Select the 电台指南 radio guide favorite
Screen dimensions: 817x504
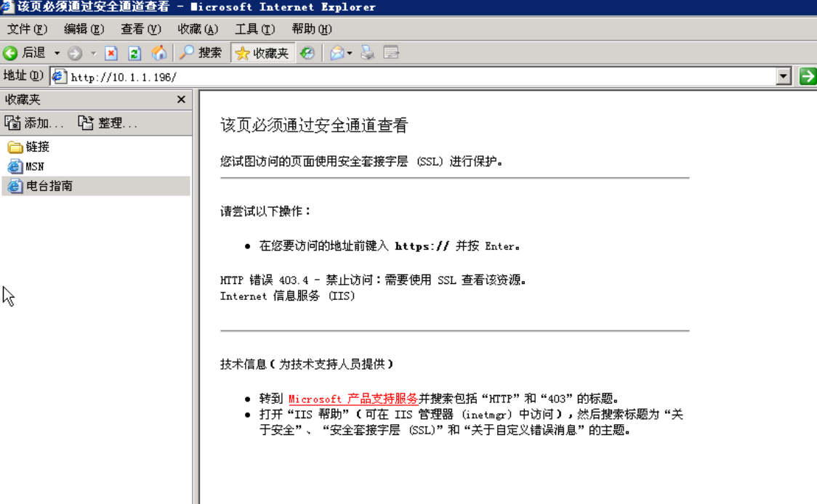96,186
